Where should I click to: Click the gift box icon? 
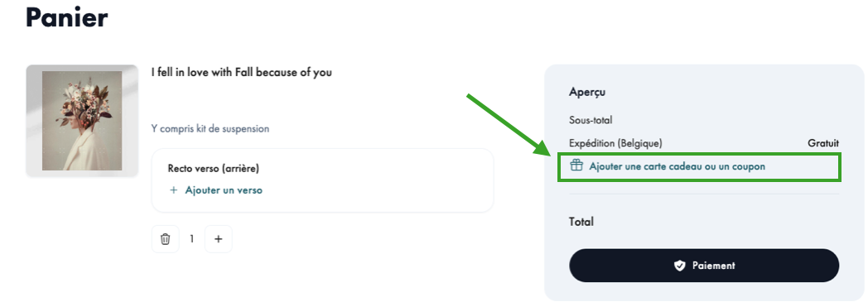tap(576, 165)
